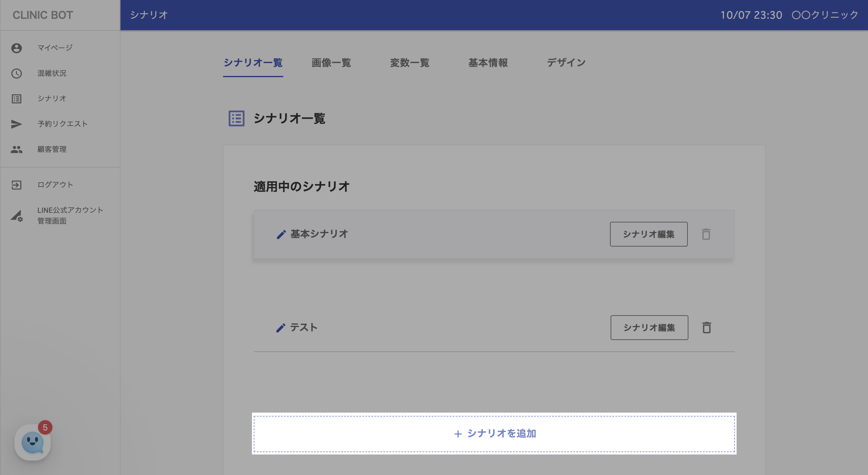Screen dimensions: 868x475
Task: Rename テスト scenario via pencil icon
Action: pos(281,328)
